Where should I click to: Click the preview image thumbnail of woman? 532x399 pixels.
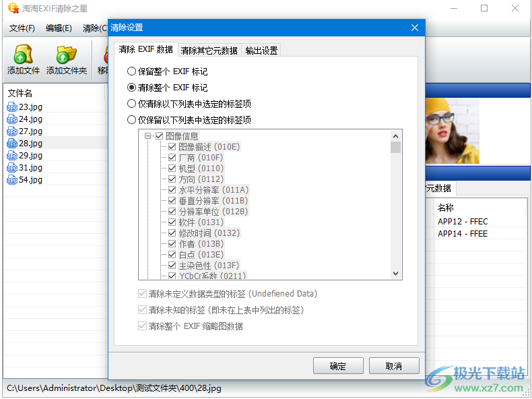(452, 131)
